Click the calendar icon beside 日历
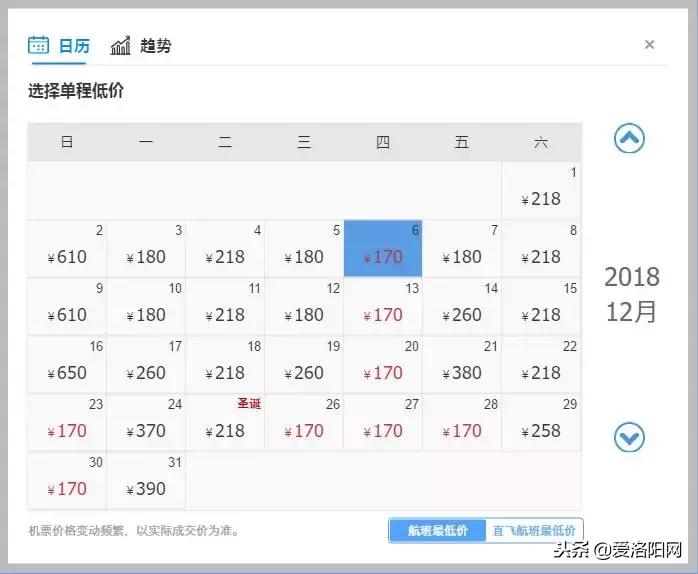The width and height of the screenshot is (698, 574). 38,45
